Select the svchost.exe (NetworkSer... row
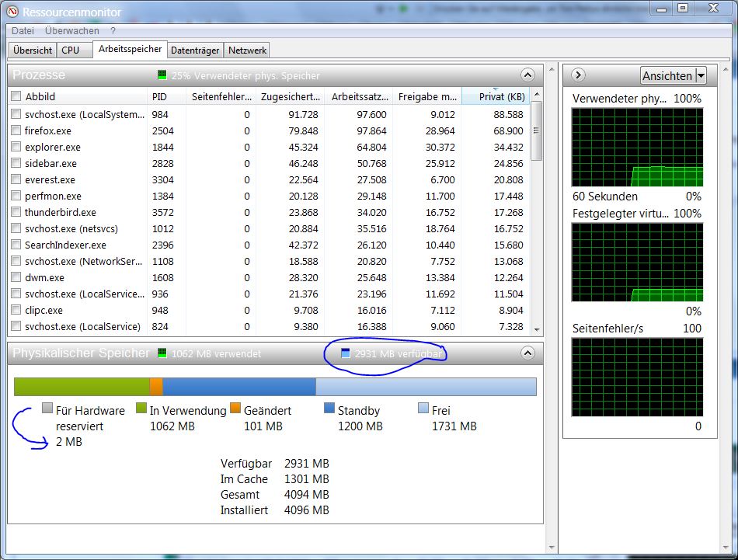The height and width of the screenshot is (560, 738). click(x=270, y=261)
